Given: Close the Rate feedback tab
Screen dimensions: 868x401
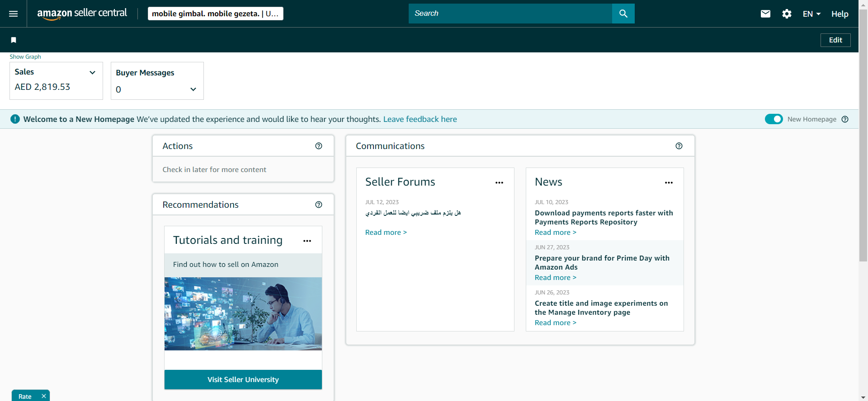Looking at the screenshot, I should coord(44,396).
